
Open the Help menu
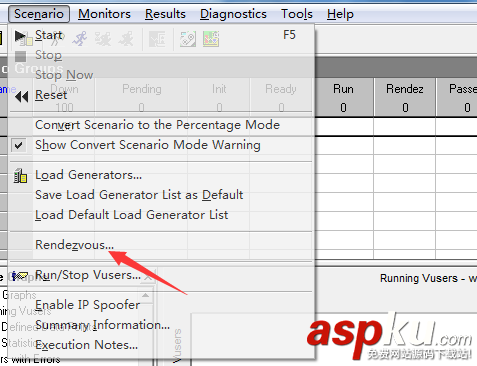340,14
